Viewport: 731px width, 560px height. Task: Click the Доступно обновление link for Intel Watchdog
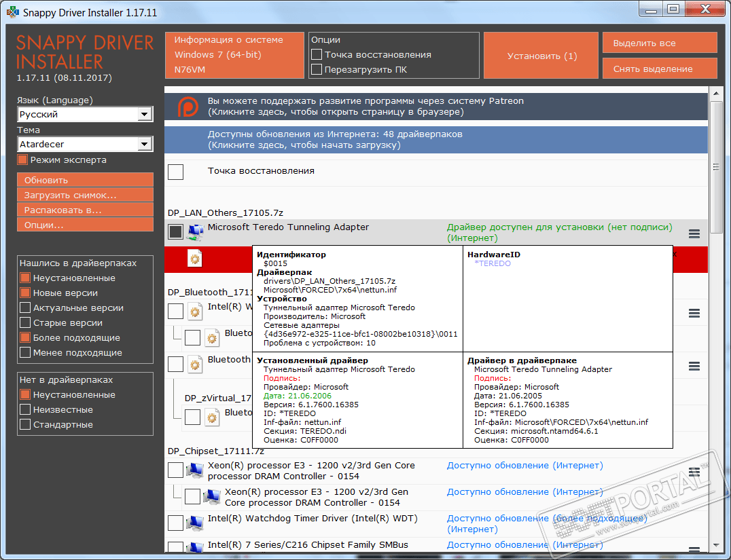pyautogui.click(x=547, y=523)
